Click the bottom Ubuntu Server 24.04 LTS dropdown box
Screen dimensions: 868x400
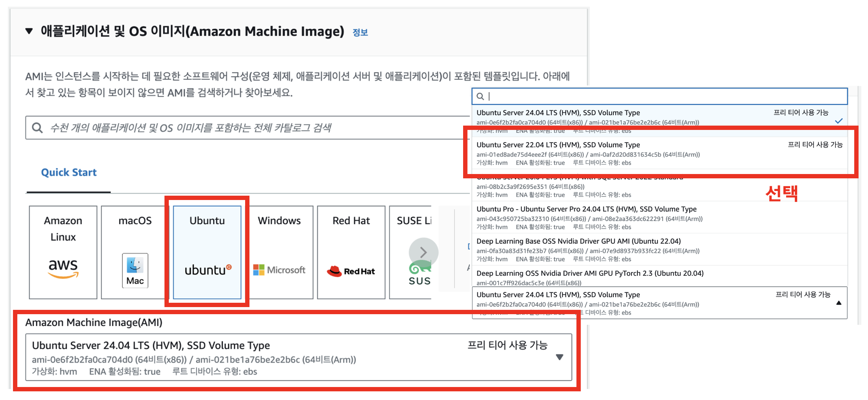coord(659,303)
